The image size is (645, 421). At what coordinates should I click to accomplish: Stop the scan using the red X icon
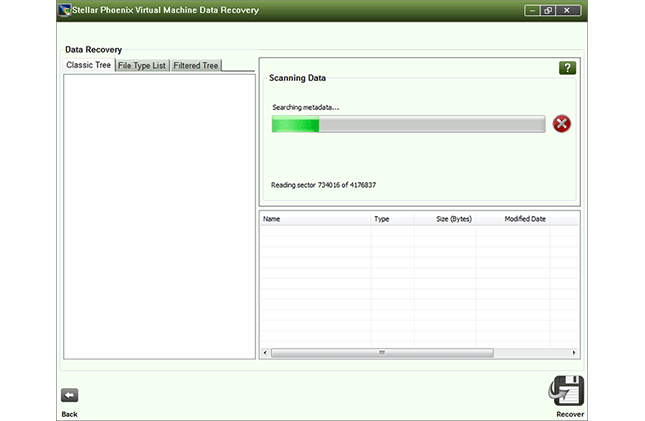point(562,124)
